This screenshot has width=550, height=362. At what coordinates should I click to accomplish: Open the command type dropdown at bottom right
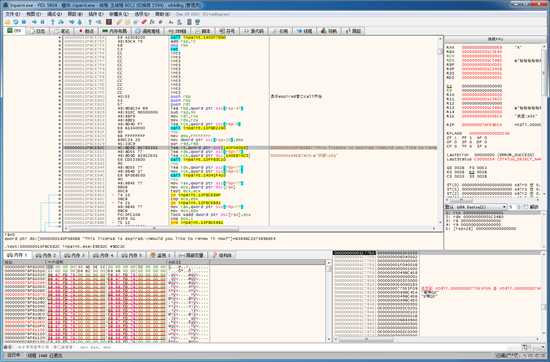point(539,347)
